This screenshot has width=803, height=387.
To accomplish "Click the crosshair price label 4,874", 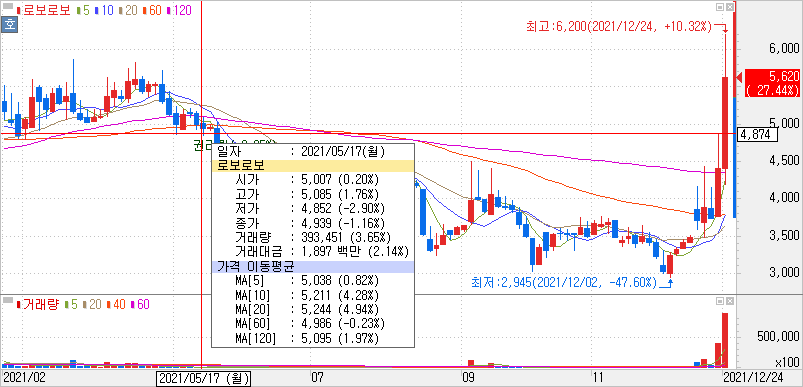I will 756,135.
